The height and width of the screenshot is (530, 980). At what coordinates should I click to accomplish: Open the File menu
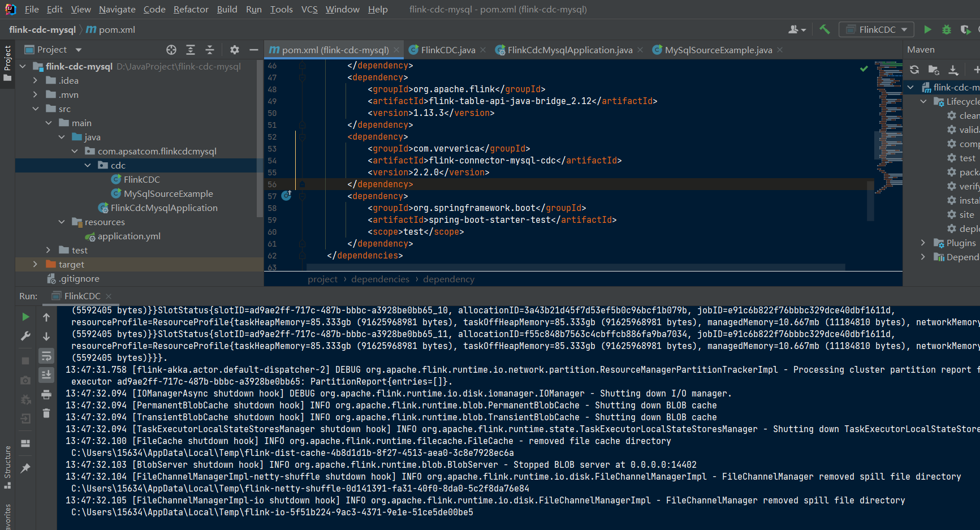pyautogui.click(x=32, y=9)
